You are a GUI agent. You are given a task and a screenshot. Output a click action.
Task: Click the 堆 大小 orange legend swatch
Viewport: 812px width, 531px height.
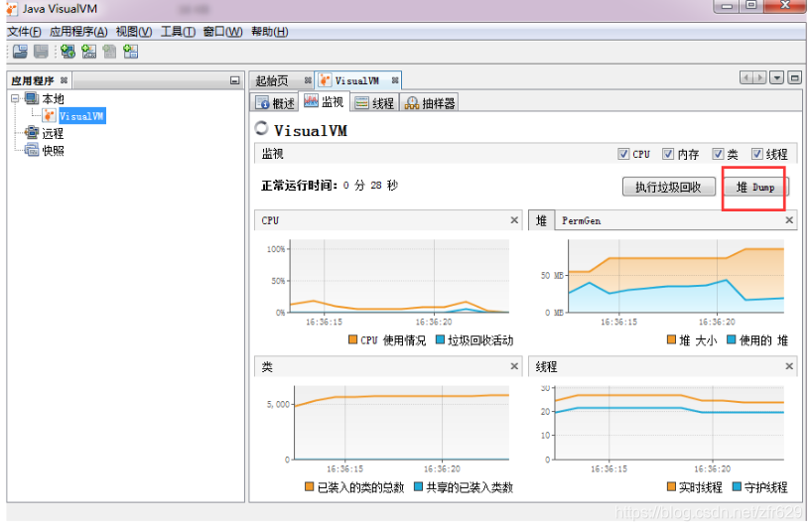pos(671,339)
